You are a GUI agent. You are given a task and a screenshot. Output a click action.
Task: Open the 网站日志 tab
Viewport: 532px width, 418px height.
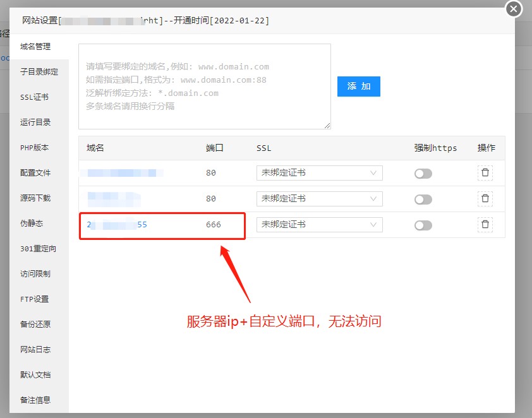click(x=35, y=350)
